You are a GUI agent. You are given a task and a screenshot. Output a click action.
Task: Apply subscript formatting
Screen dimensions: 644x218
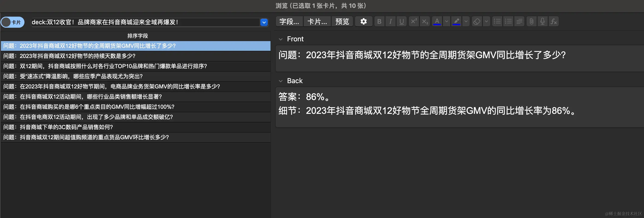425,21
